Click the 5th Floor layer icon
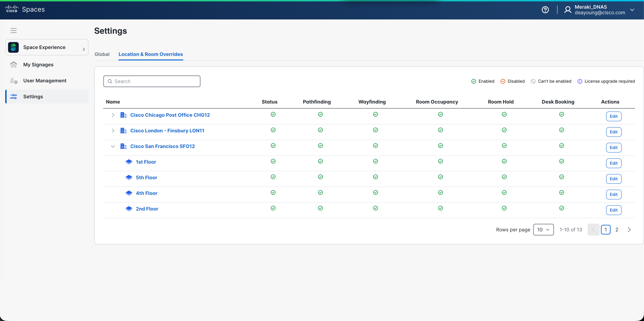The height and width of the screenshot is (321, 644). click(x=129, y=178)
